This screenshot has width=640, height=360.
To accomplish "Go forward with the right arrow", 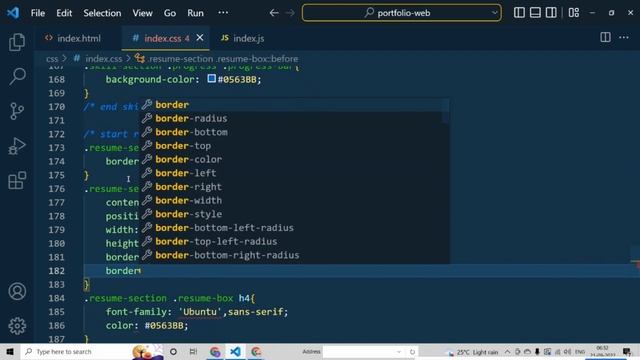I will pos(290,13).
